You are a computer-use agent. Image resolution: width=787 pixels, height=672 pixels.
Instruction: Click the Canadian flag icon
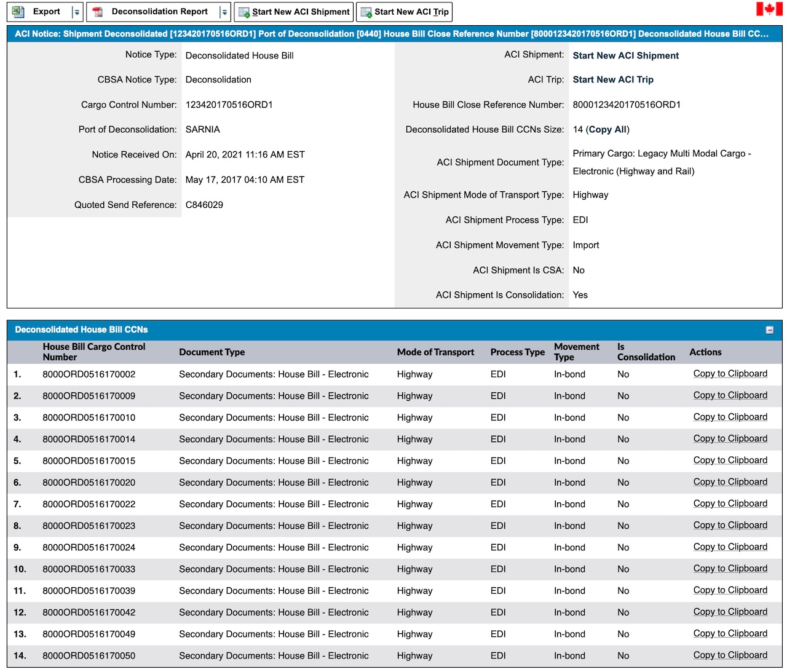769,10
